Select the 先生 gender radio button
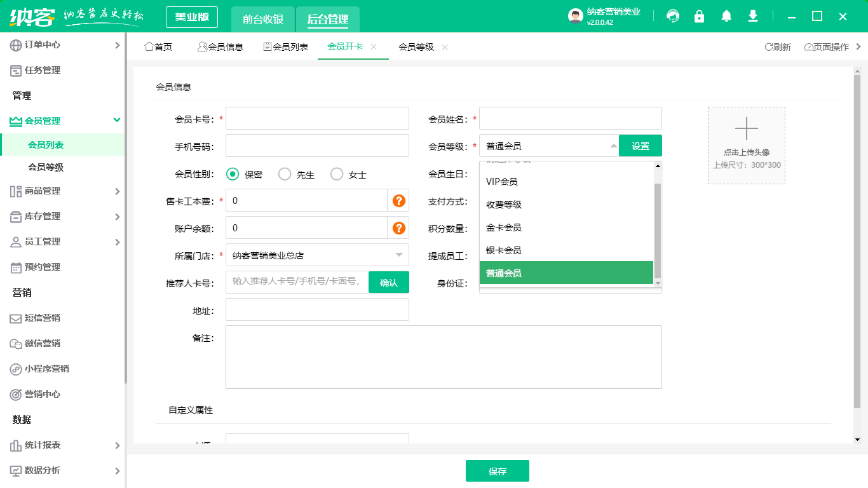Screen dimensions: 868x488 285,174
